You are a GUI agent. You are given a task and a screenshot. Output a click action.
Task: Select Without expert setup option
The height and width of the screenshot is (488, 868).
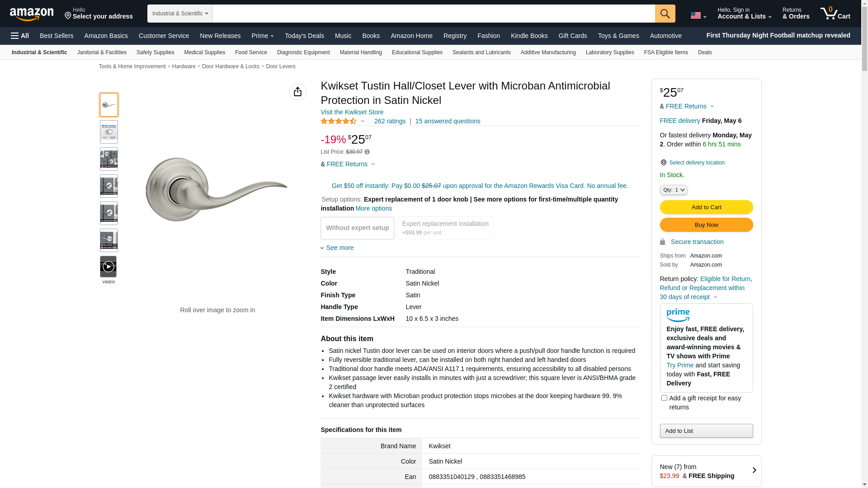coord(357,228)
